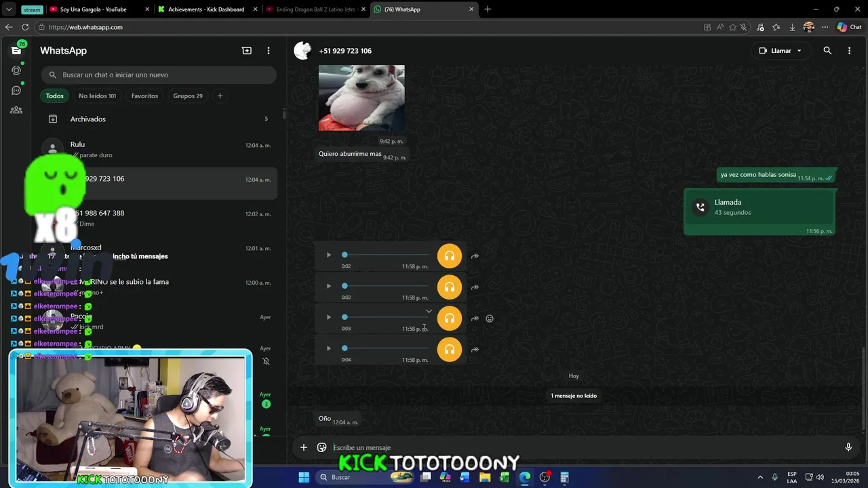
Task: Open the browser favorites list icon
Action: [x=776, y=27]
